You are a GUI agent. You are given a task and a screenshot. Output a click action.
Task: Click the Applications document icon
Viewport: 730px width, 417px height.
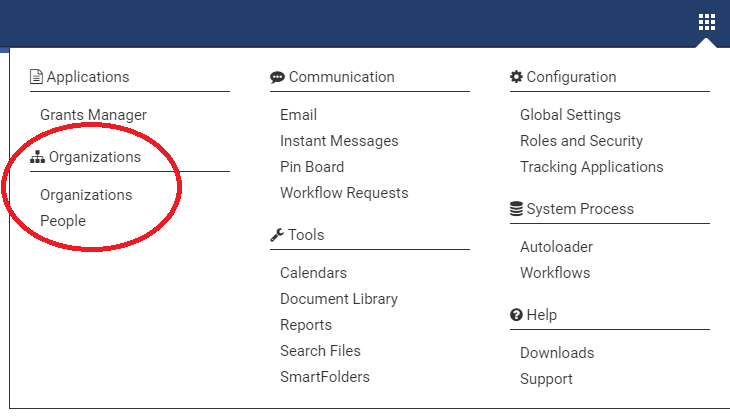tap(37, 77)
